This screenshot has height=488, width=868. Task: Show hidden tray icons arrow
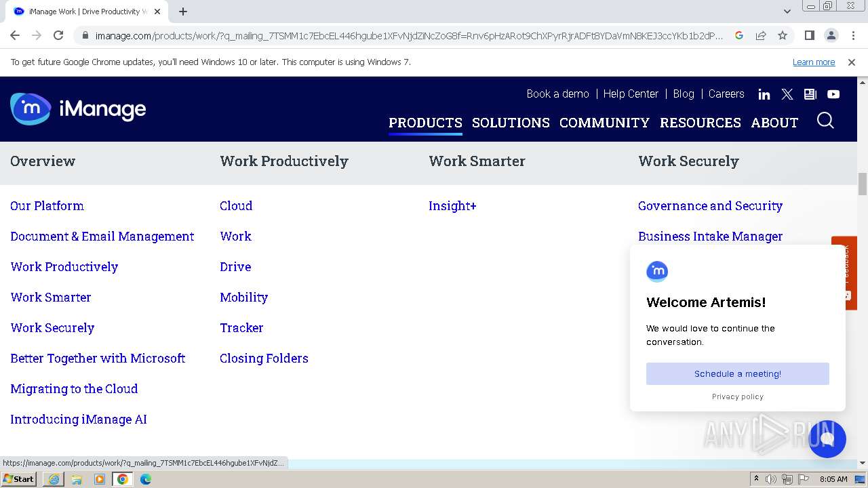[x=756, y=479]
